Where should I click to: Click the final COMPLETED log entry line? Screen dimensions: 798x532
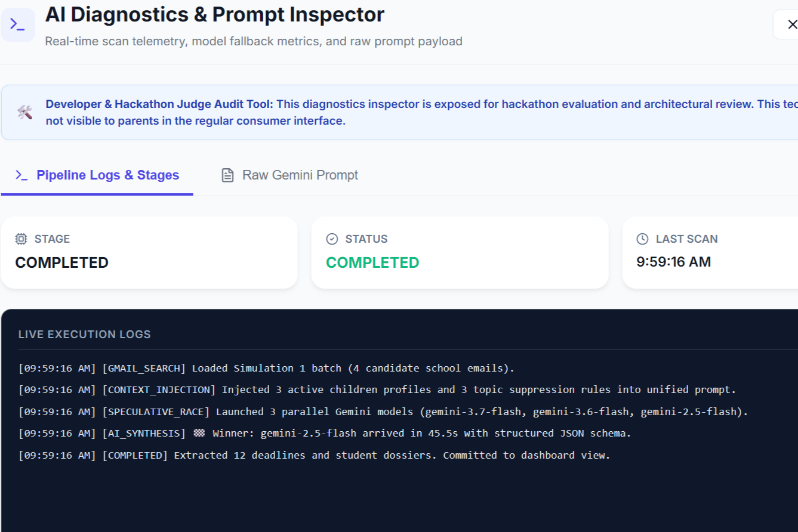coord(315,456)
